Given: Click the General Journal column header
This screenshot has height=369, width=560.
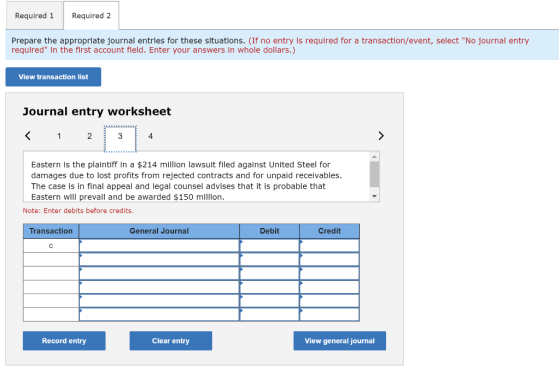Looking at the screenshot, I should pyautogui.click(x=159, y=231).
